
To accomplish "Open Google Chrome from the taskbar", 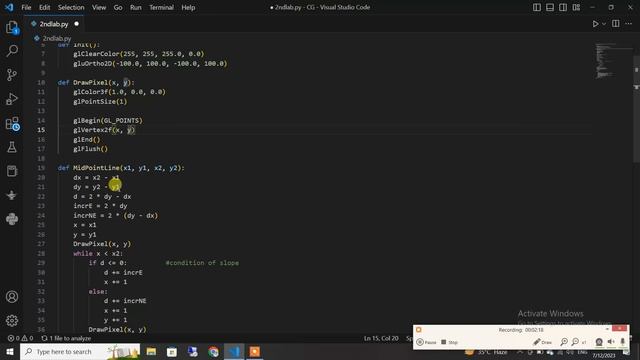I will (x=213, y=351).
